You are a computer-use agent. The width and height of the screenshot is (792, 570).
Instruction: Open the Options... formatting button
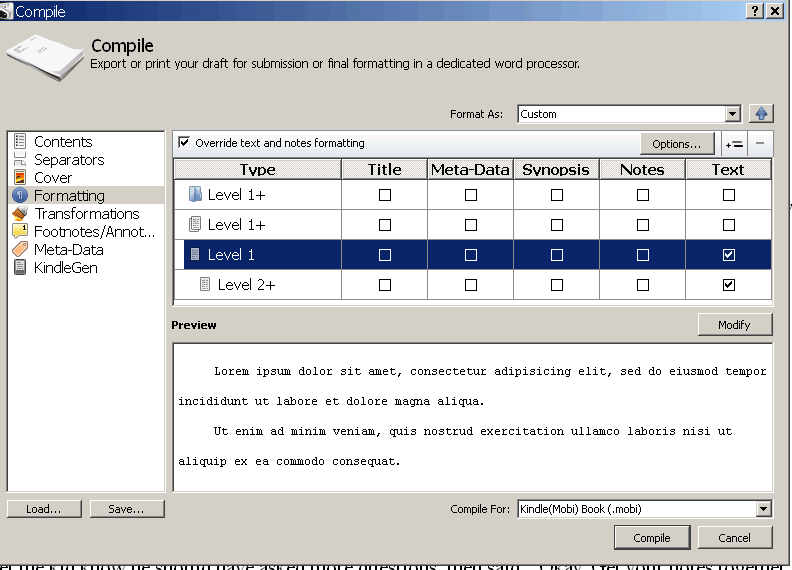677,143
